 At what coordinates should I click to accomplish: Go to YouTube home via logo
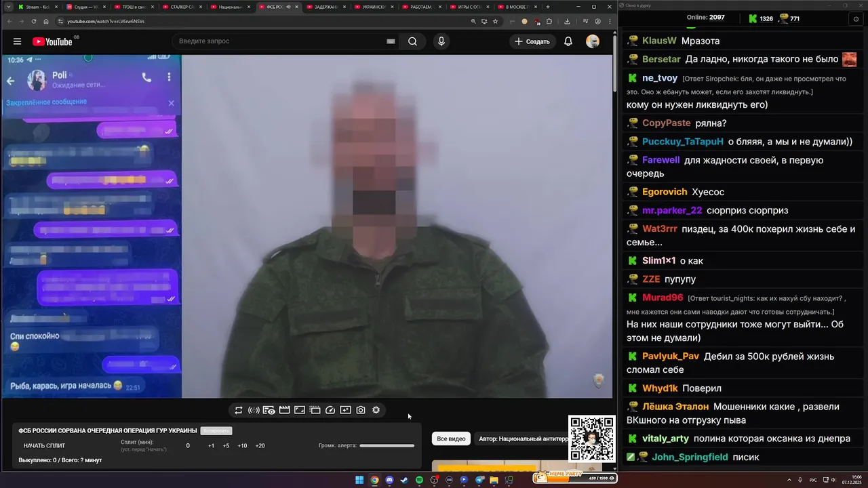click(52, 41)
